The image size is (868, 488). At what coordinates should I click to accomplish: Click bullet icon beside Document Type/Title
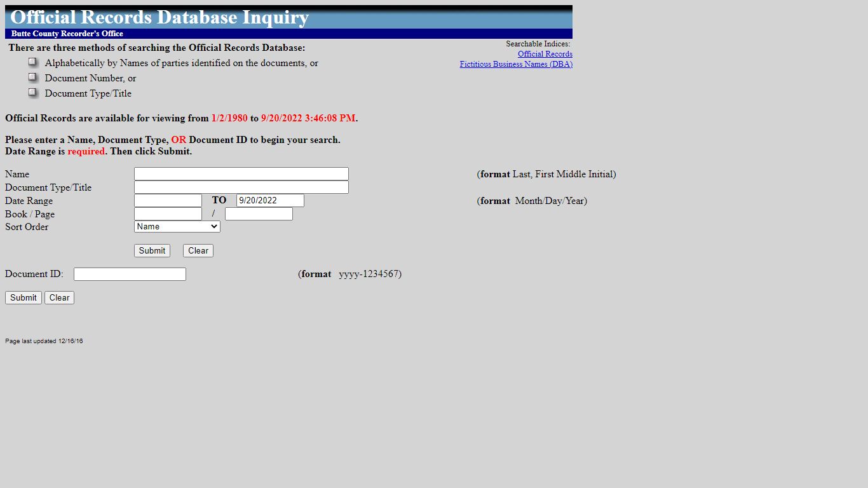(x=33, y=93)
